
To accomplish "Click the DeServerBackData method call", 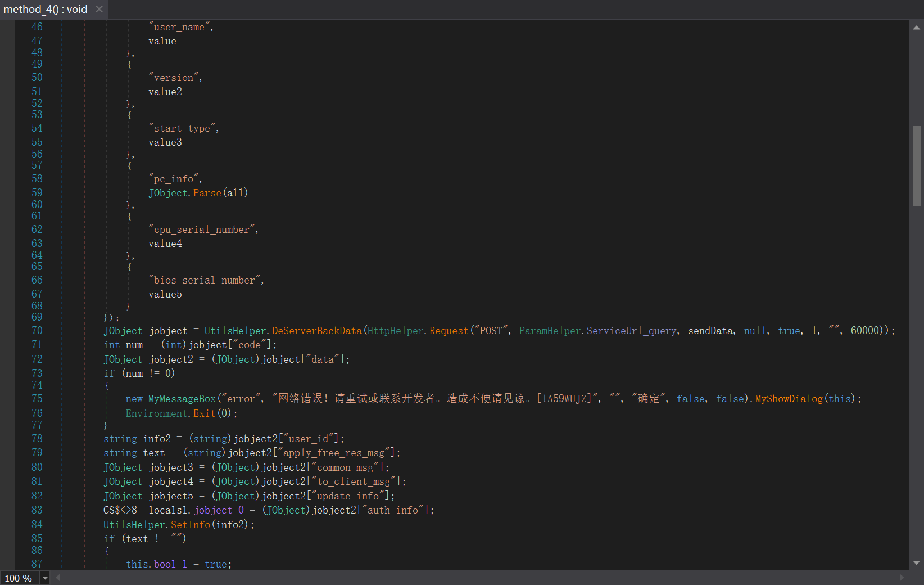I will pos(317,331).
